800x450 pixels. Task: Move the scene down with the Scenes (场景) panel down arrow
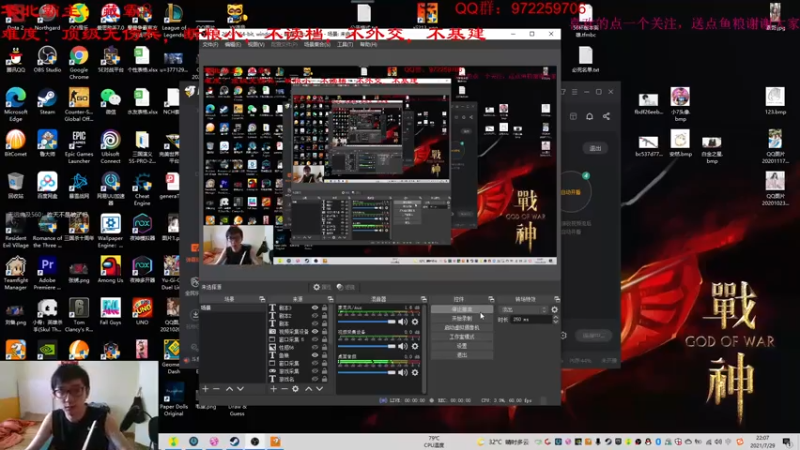pyautogui.click(x=240, y=389)
